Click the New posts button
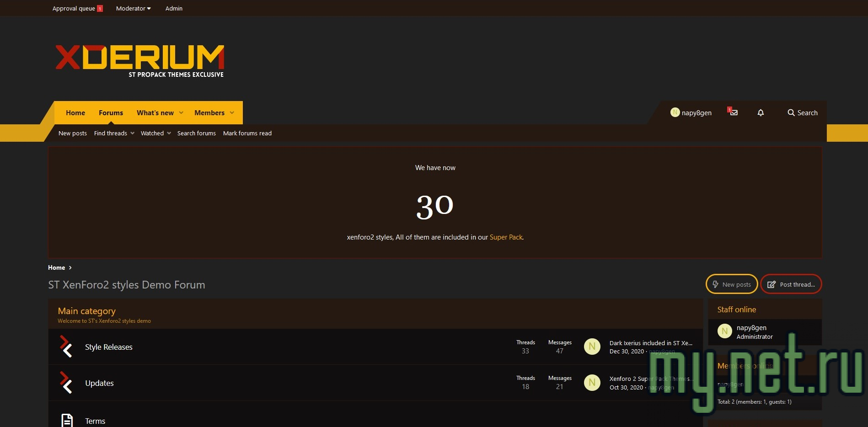 [x=731, y=284]
